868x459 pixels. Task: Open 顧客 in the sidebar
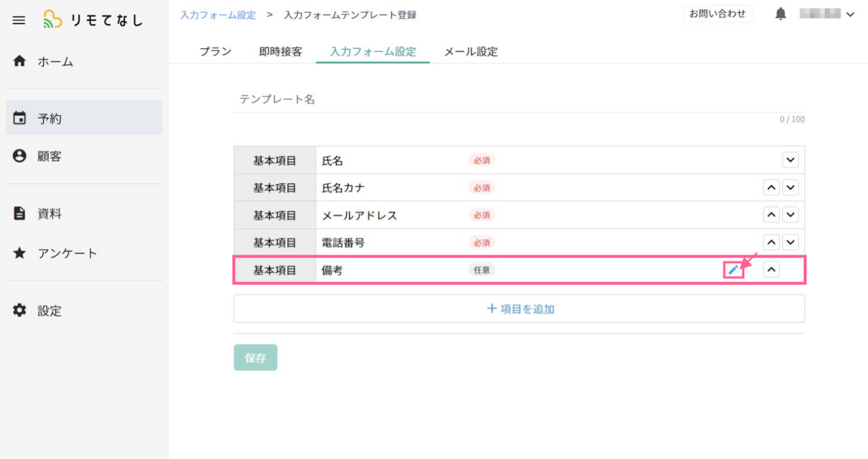coord(50,156)
